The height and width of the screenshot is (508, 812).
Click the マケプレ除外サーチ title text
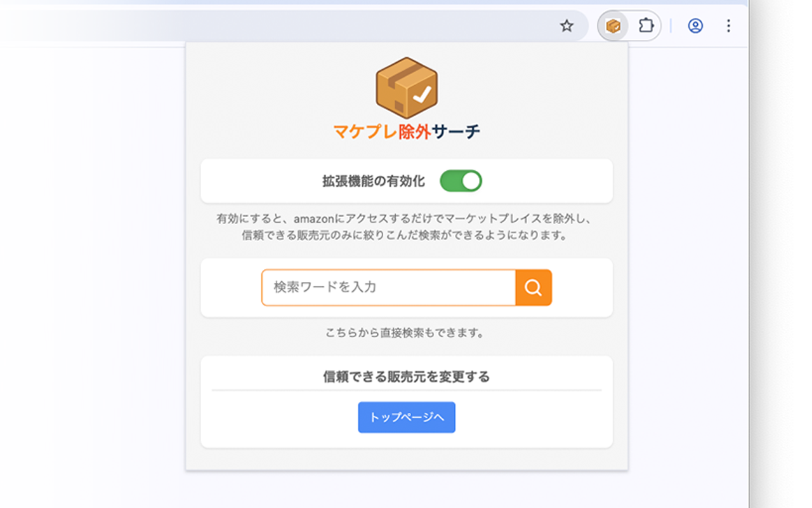pyautogui.click(x=406, y=130)
